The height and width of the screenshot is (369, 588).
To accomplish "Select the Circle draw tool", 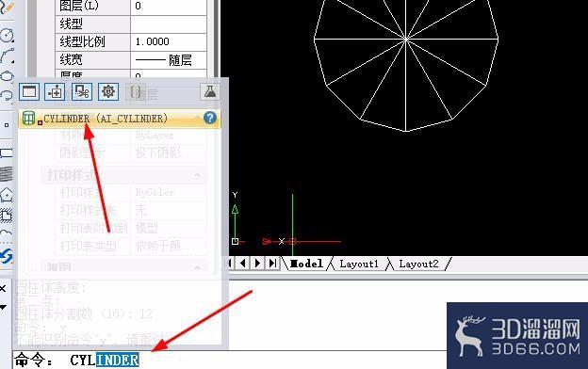I will 7,35.
